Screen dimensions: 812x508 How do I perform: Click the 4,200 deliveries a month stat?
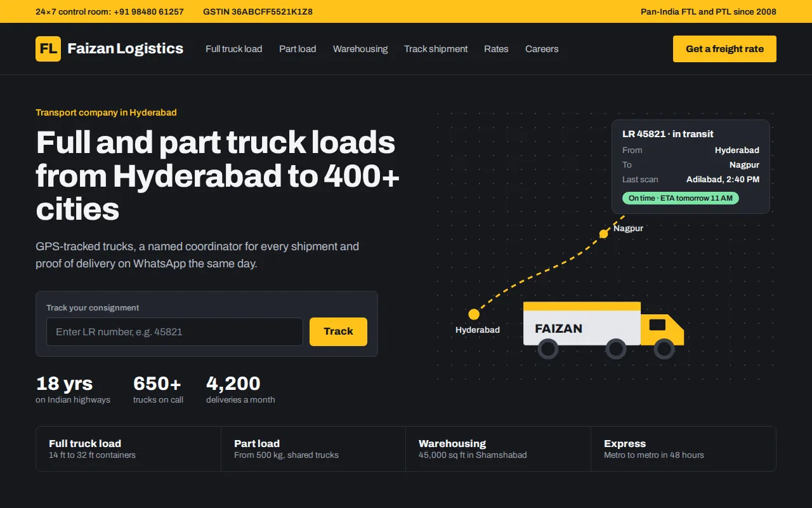click(x=240, y=390)
